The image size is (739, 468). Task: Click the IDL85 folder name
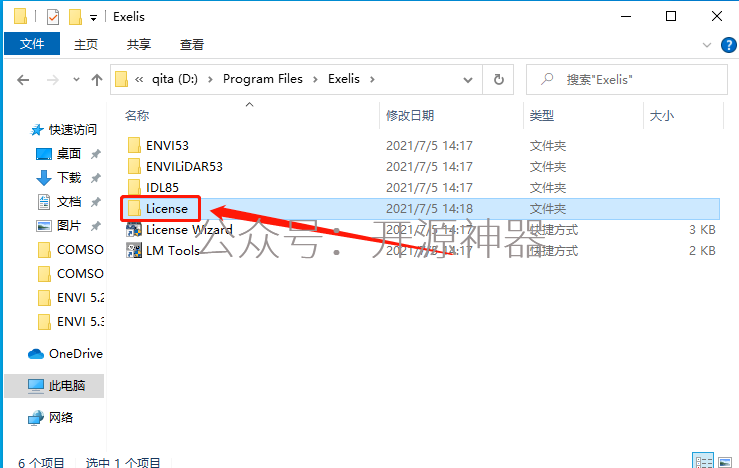point(163,188)
